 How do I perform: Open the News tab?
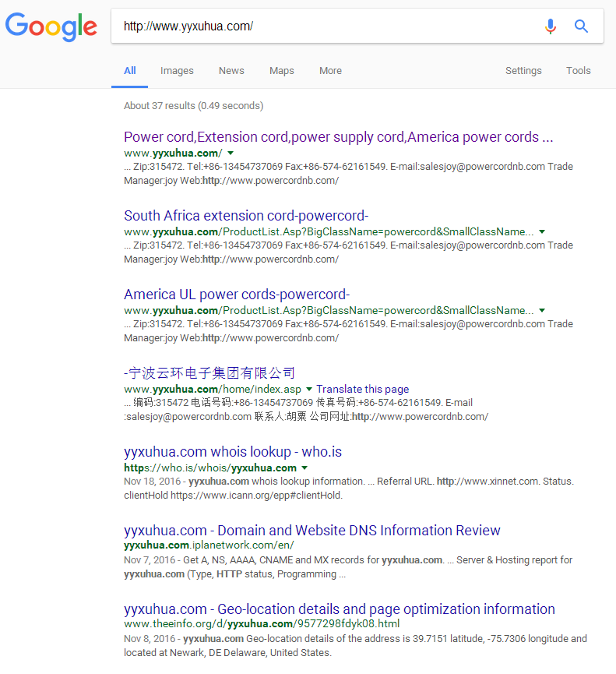[231, 70]
